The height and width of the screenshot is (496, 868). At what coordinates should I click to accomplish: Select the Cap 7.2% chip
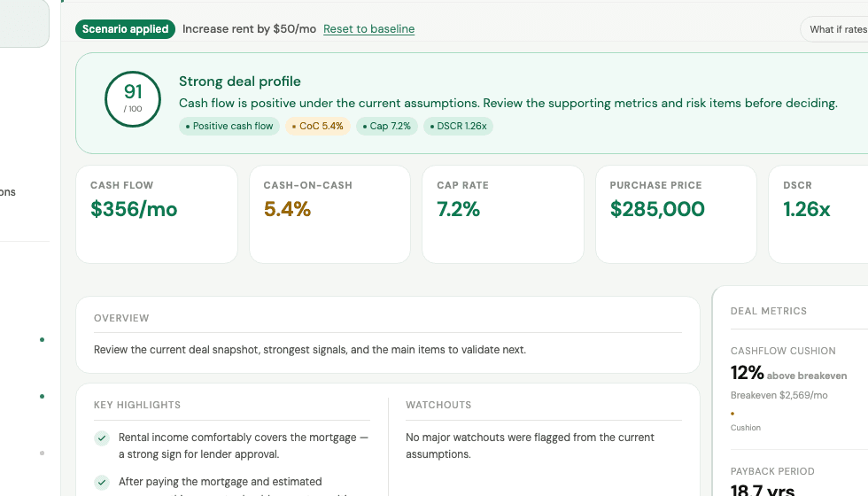coord(386,126)
